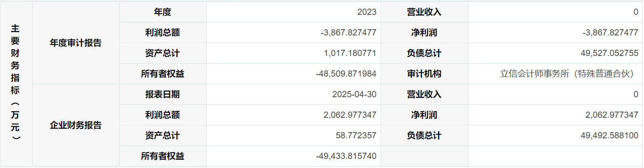The width and height of the screenshot is (644, 168).
Task: Click the 营业收入 label in audit report
Action: (x=425, y=12)
